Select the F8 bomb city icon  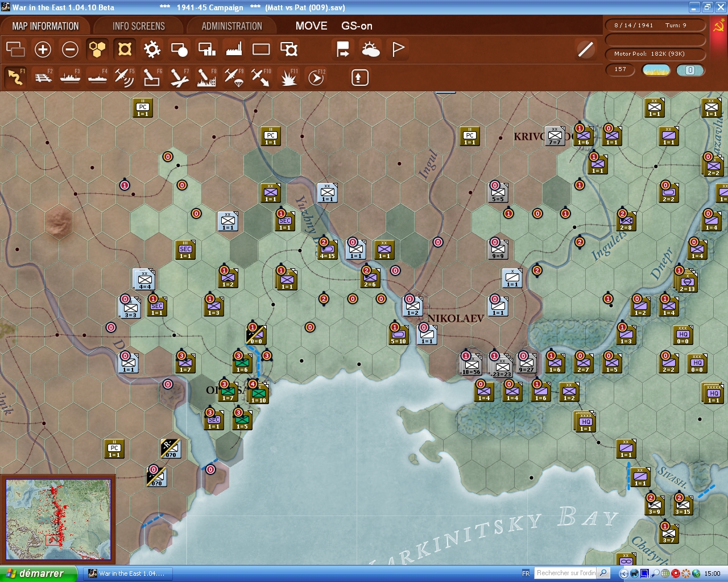click(x=206, y=77)
